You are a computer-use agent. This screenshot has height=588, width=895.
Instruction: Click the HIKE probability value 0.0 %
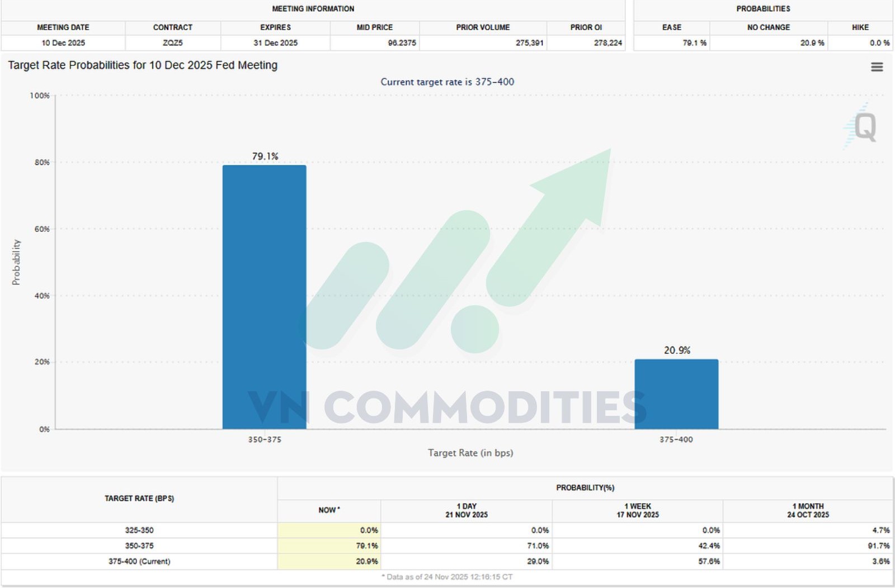click(879, 42)
